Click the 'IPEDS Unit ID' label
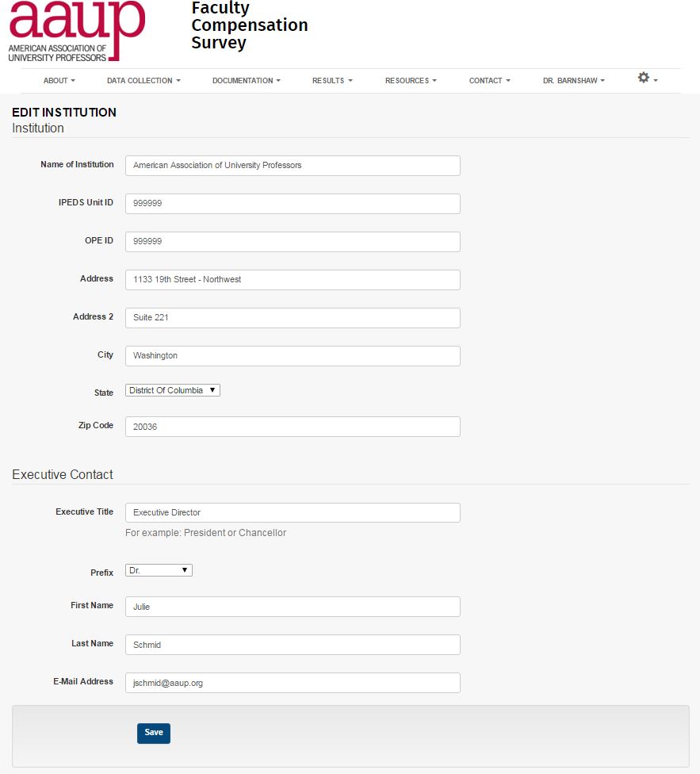Image resolution: width=700 pixels, height=774 pixels. (86, 202)
